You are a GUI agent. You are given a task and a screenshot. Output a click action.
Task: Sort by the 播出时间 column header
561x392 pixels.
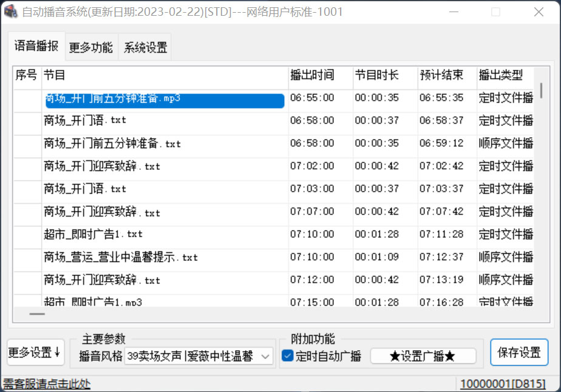[320, 75]
